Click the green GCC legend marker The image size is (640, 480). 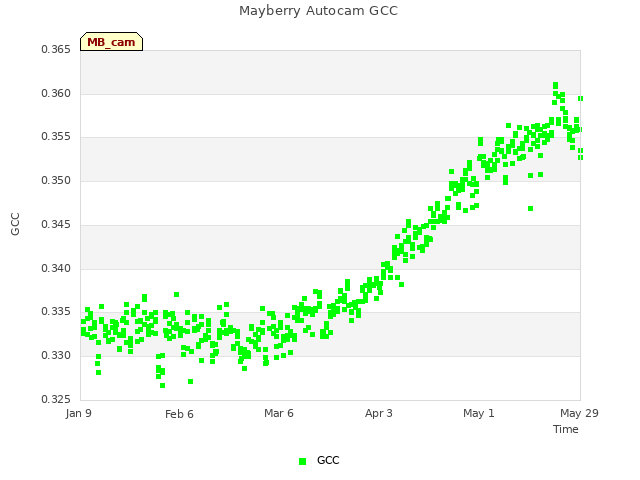(x=302, y=461)
